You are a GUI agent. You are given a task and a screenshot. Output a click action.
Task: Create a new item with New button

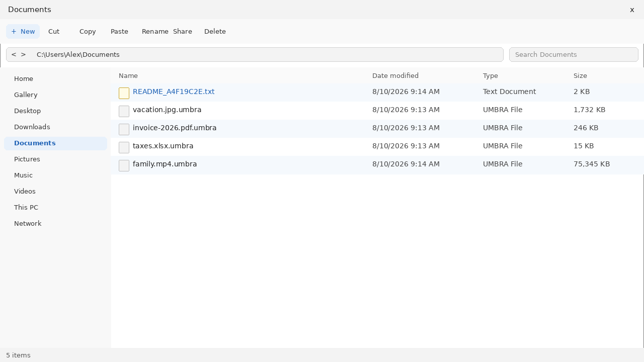click(x=23, y=31)
